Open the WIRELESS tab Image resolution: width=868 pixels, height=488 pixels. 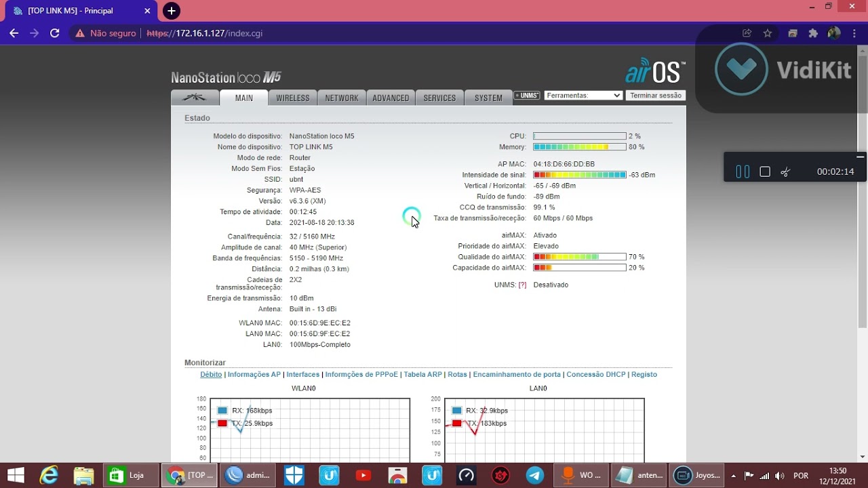pyautogui.click(x=293, y=98)
